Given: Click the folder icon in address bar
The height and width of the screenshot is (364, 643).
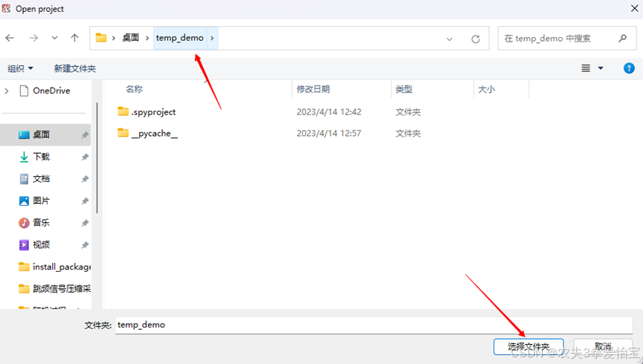Looking at the screenshot, I should (x=101, y=38).
